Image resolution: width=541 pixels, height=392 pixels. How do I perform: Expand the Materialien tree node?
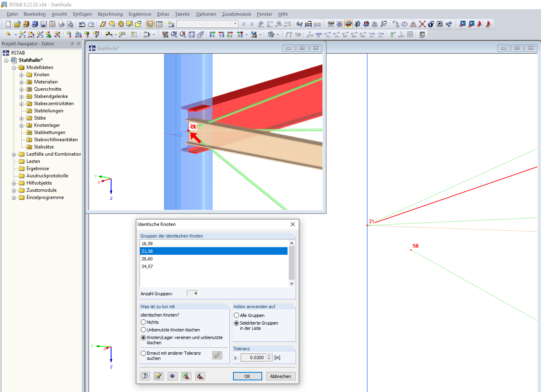(x=22, y=82)
